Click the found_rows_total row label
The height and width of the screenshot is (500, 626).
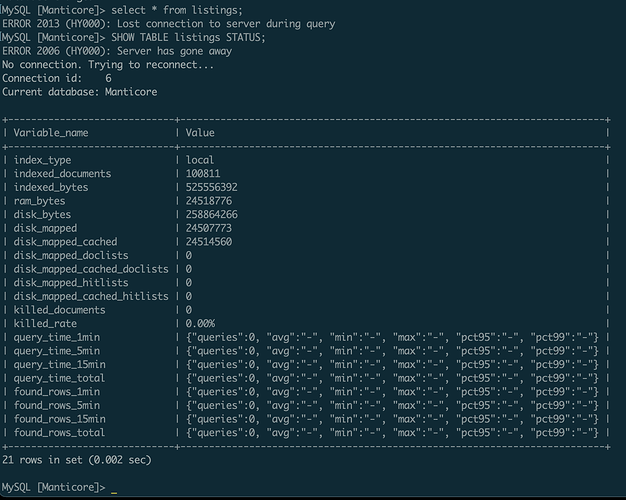(59, 433)
